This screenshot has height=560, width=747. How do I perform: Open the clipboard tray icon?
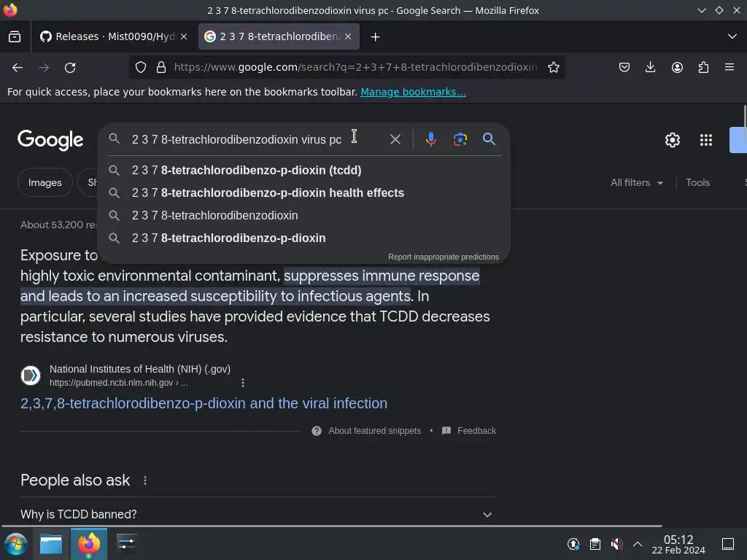595,544
